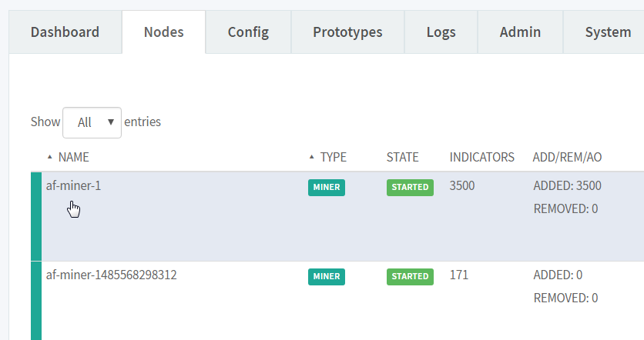Screen dimensions: 644x340
Task: Click MINER badge of af-miner-1
Action: (x=327, y=188)
